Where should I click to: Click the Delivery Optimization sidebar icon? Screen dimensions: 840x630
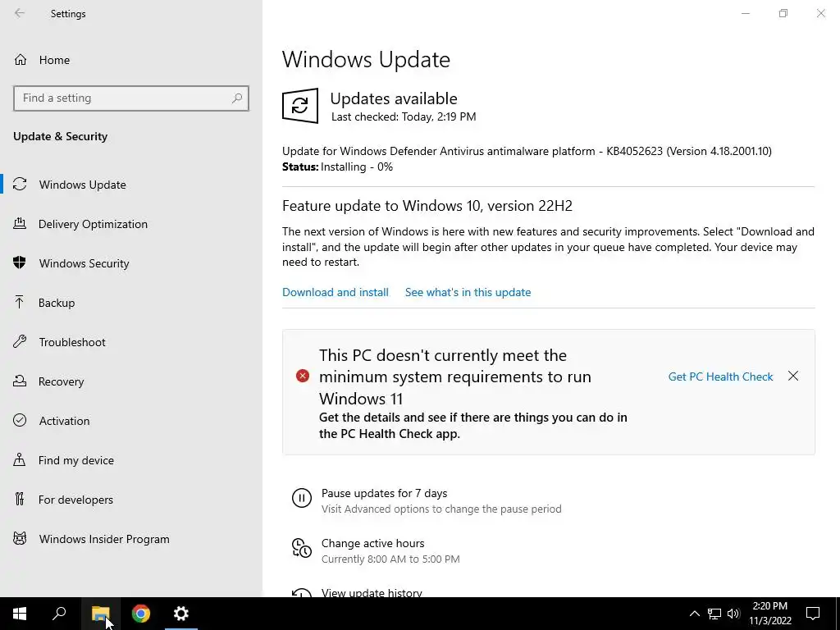click(20, 223)
